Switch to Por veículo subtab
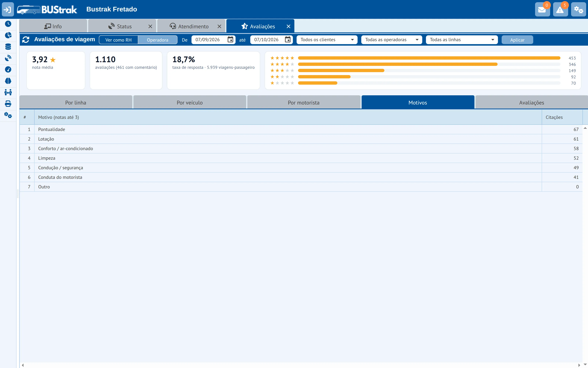Image resolution: width=588 pixels, height=368 pixels. coord(190,102)
